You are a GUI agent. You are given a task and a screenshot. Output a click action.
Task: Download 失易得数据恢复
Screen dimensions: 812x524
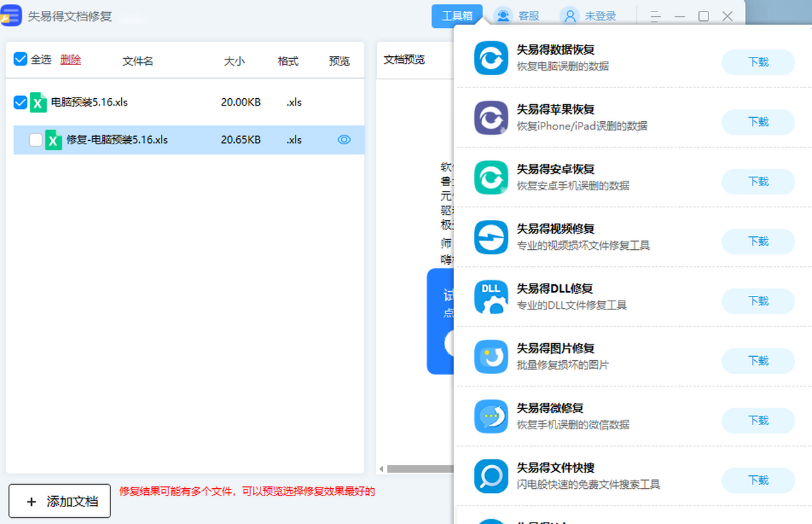click(x=758, y=62)
